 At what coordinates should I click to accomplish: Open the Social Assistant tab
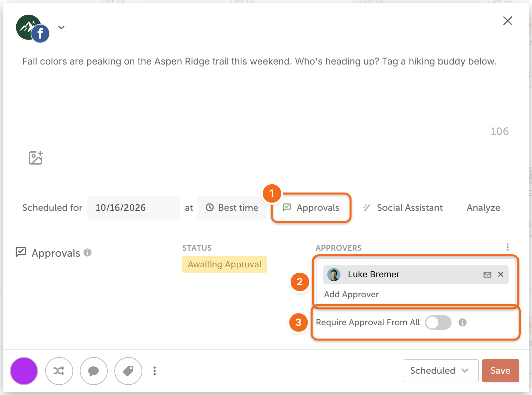[x=403, y=208]
